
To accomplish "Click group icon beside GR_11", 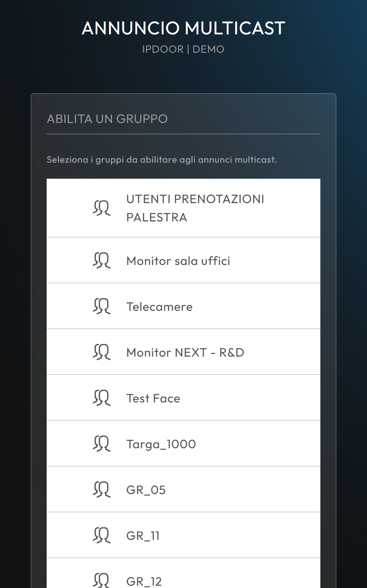I will coord(102,535).
